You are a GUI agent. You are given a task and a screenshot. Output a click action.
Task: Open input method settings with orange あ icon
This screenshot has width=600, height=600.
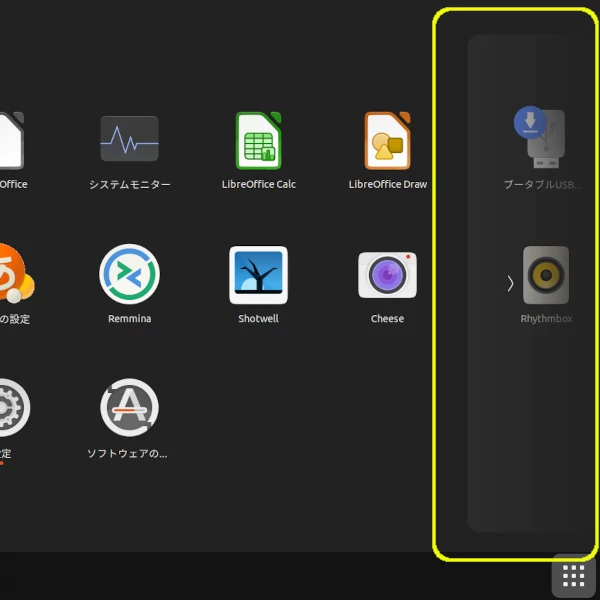pos(15,273)
